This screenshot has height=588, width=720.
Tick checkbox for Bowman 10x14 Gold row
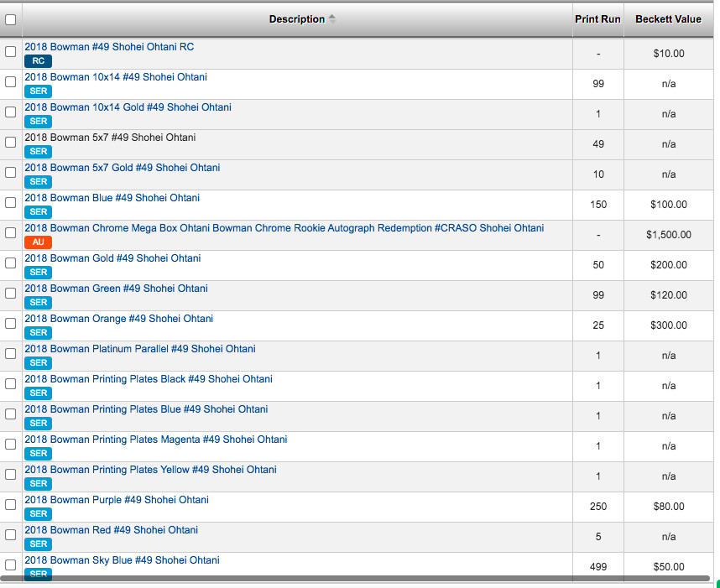pos(10,112)
